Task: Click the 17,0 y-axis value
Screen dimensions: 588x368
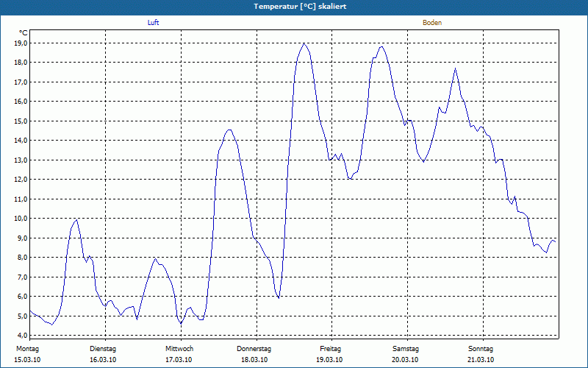Action: pyautogui.click(x=22, y=82)
